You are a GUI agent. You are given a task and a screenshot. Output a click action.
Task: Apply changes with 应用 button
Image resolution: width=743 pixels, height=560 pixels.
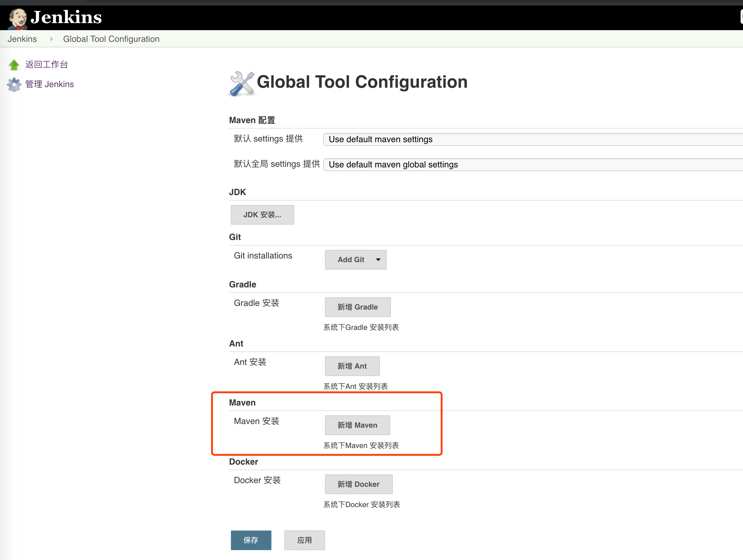305,540
